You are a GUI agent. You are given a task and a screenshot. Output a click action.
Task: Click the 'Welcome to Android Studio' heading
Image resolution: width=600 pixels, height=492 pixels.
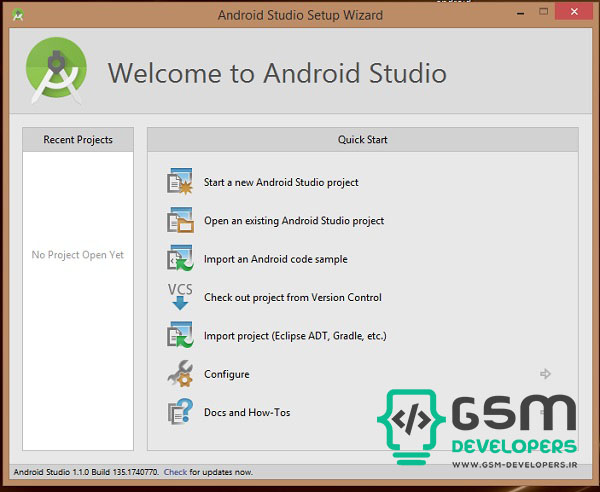click(277, 73)
